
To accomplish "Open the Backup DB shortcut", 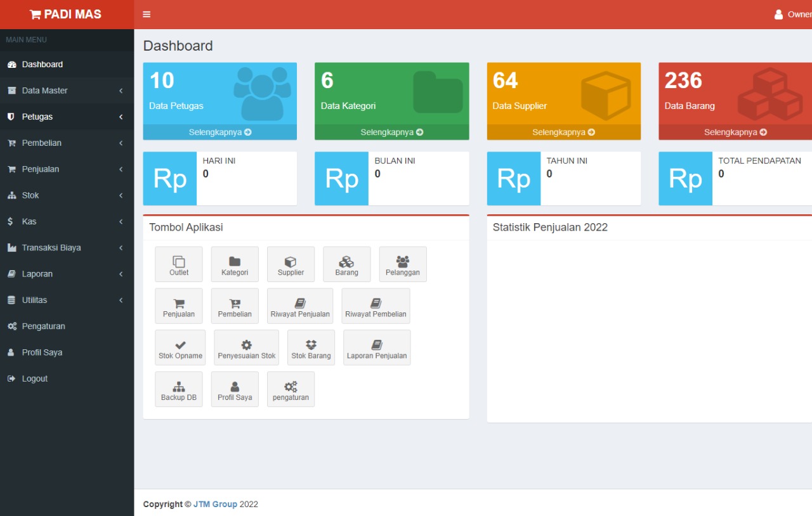I will click(x=179, y=389).
